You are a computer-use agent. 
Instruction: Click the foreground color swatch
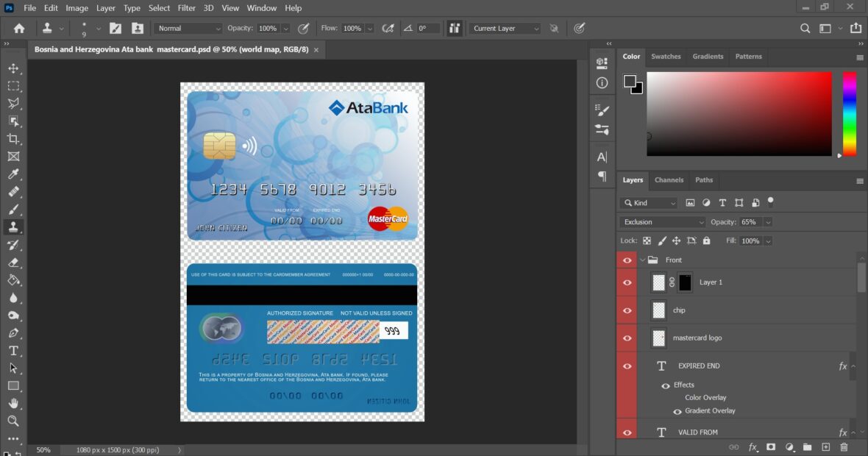coord(630,82)
